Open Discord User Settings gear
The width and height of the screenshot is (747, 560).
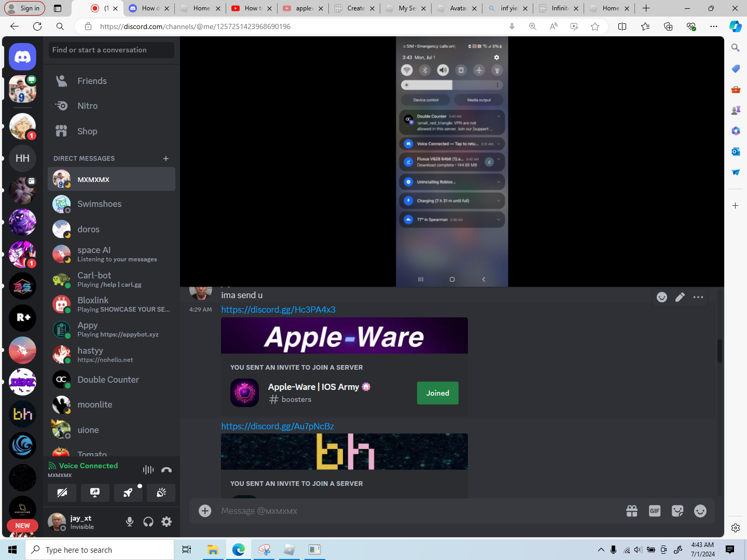[x=167, y=522]
